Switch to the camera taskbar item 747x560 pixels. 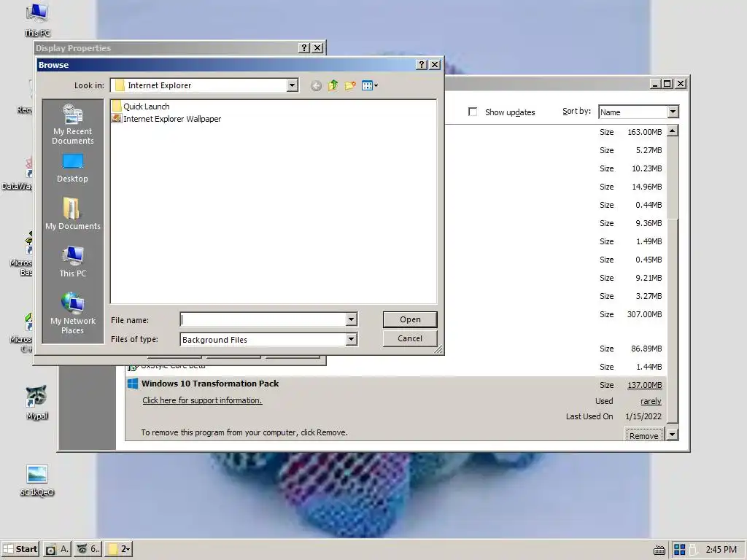[57, 549]
